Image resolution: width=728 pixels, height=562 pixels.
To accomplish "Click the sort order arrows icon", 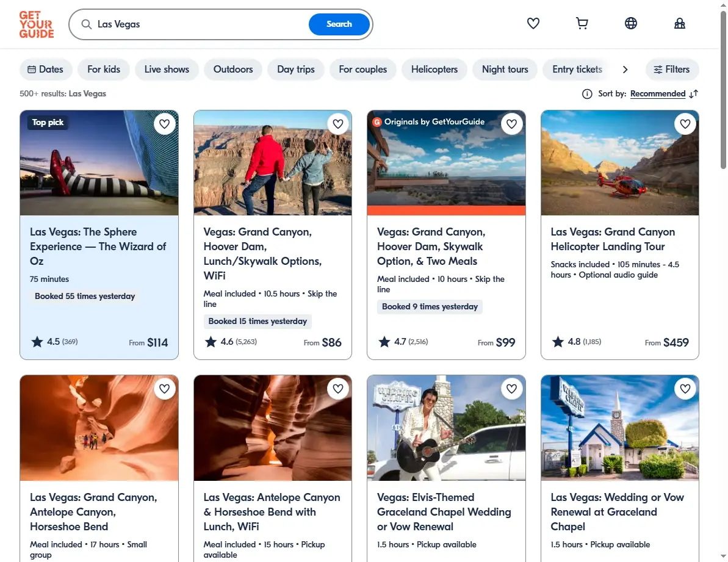I will 694,94.
